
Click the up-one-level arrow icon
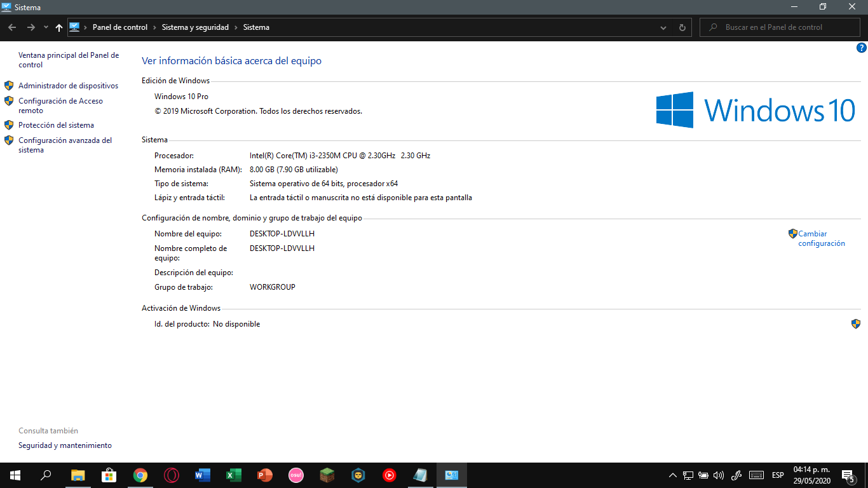pyautogui.click(x=59, y=27)
